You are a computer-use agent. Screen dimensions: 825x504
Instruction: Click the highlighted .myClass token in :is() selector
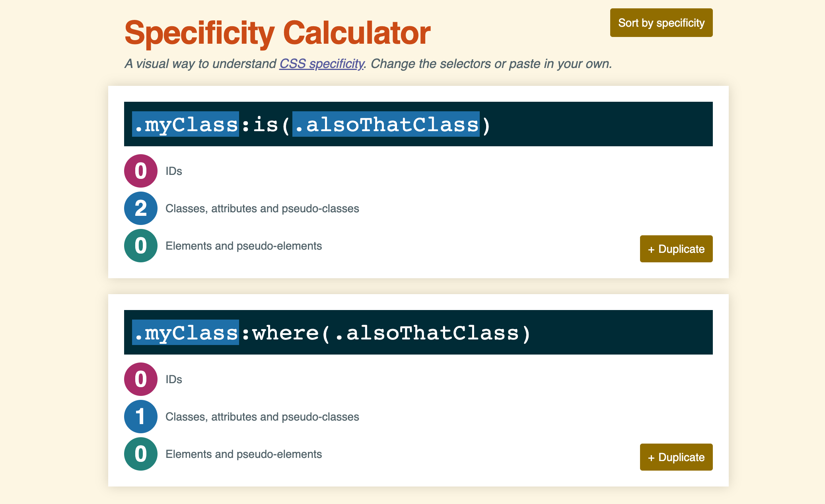point(185,124)
